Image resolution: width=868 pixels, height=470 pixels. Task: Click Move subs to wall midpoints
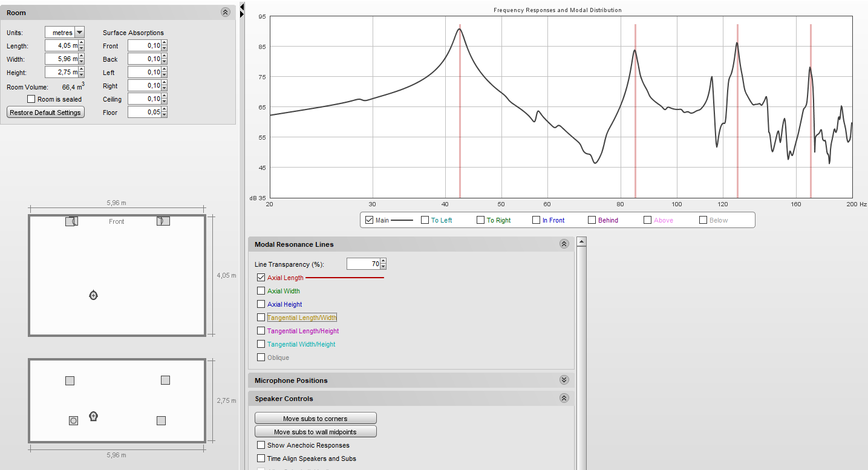(x=315, y=432)
